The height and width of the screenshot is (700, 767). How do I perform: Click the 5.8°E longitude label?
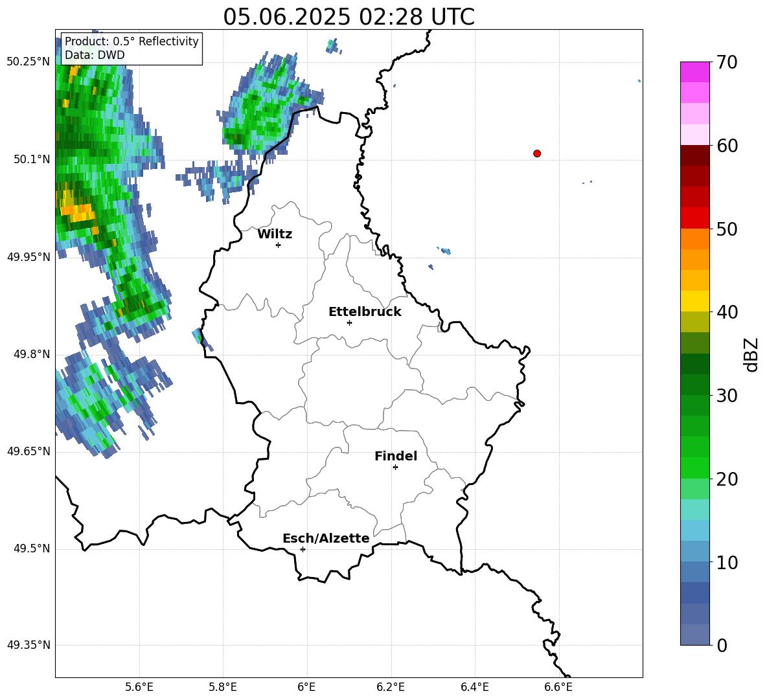pyautogui.click(x=223, y=687)
